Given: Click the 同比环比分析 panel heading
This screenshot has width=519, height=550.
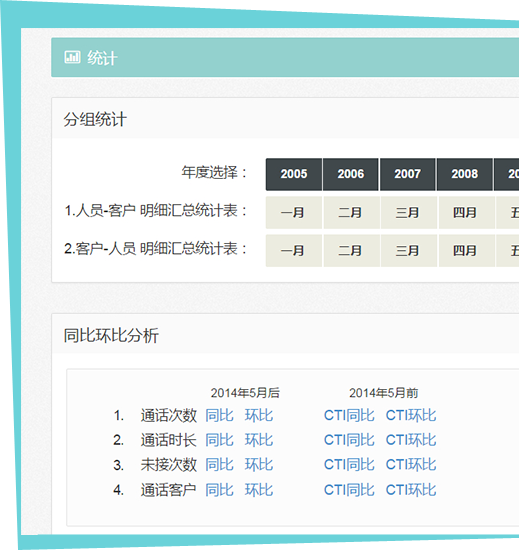Looking at the screenshot, I should (111, 335).
